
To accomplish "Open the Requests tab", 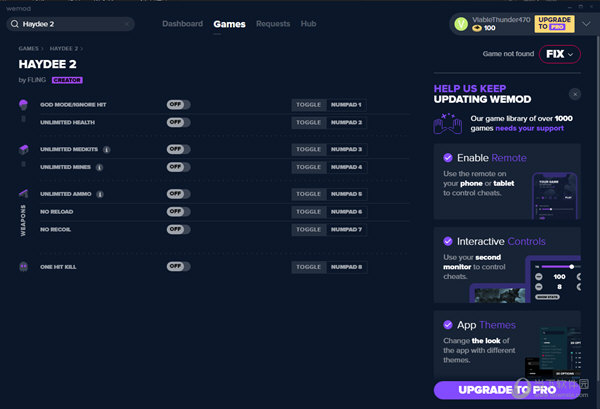I will 273,24.
